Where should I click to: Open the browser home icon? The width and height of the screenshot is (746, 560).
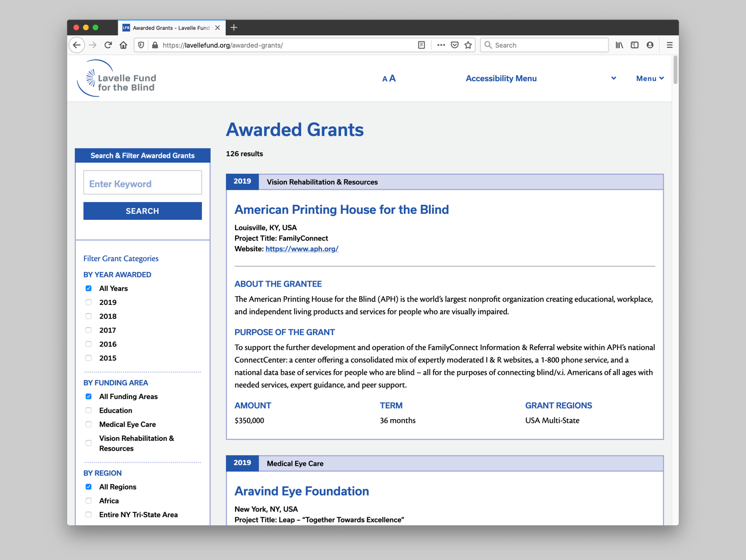pyautogui.click(x=123, y=45)
